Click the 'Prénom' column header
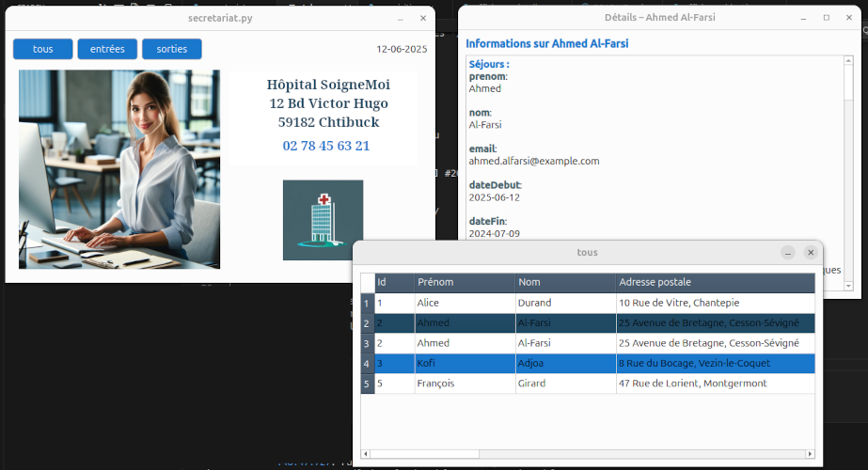 465,282
